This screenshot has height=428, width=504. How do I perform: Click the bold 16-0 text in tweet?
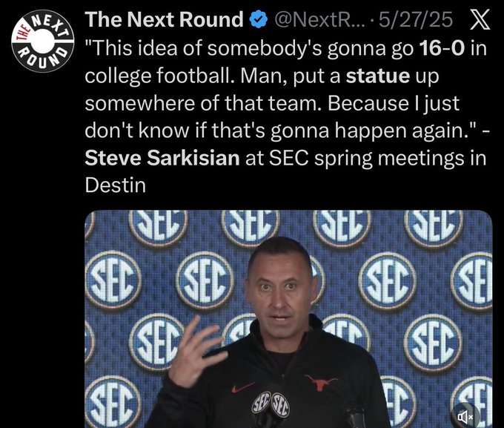[x=442, y=48]
